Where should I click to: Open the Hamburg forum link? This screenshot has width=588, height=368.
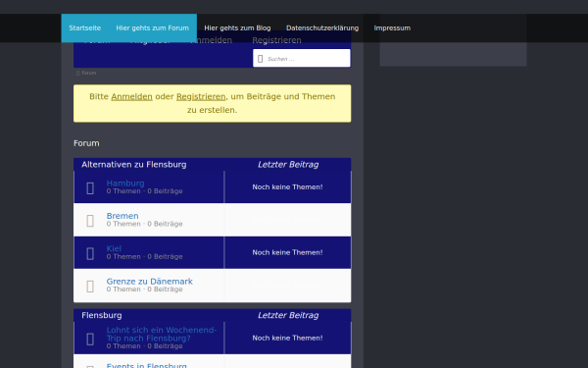(125, 184)
